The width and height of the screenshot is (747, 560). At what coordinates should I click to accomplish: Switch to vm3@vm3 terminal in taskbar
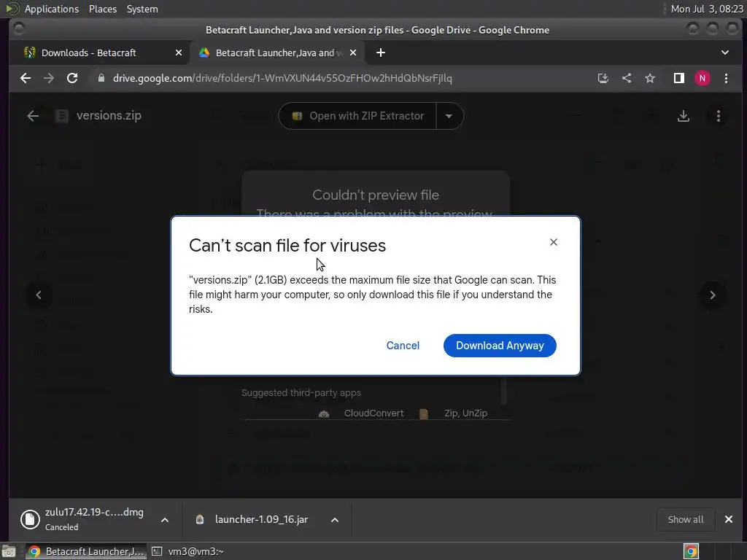click(187, 552)
